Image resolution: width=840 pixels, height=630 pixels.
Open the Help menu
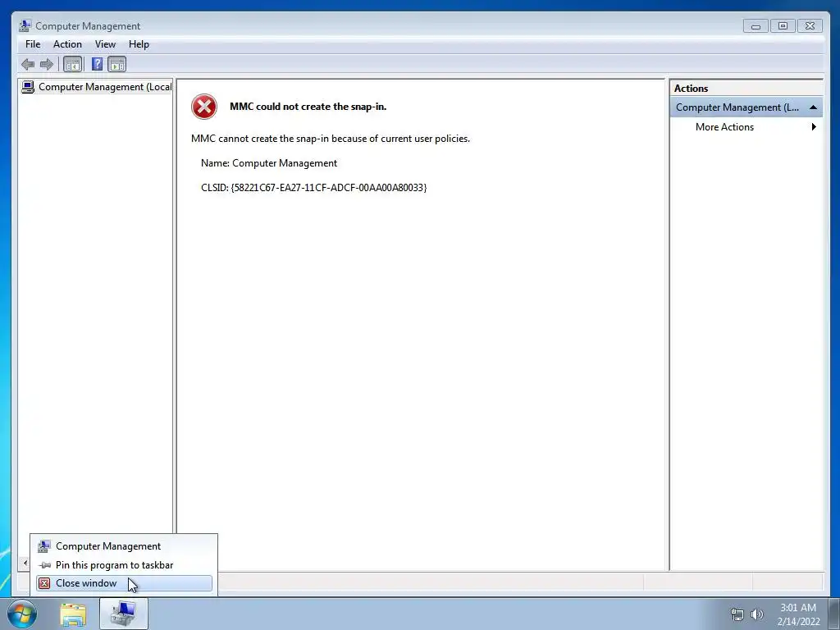139,44
